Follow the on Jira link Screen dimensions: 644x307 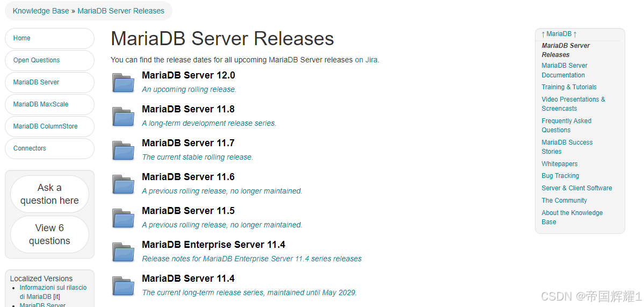(x=366, y=60)
